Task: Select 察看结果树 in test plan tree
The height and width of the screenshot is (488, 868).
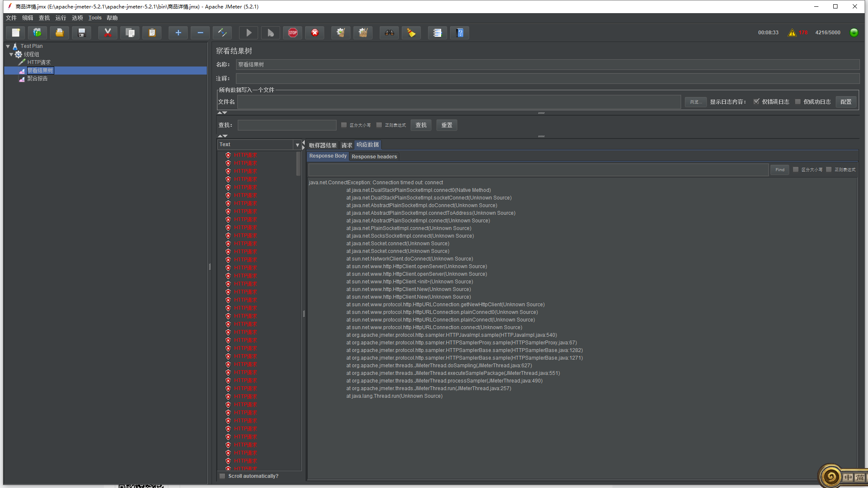Action: point(40,70)
